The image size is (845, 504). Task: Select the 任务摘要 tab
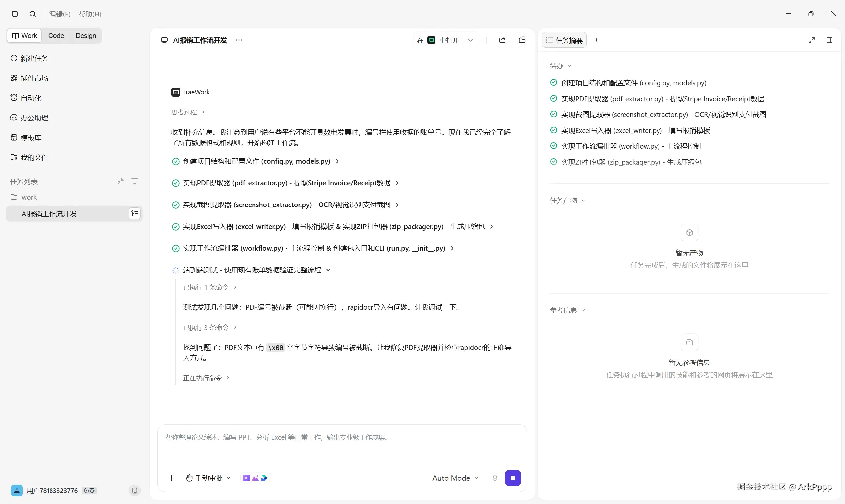(564, 40)
